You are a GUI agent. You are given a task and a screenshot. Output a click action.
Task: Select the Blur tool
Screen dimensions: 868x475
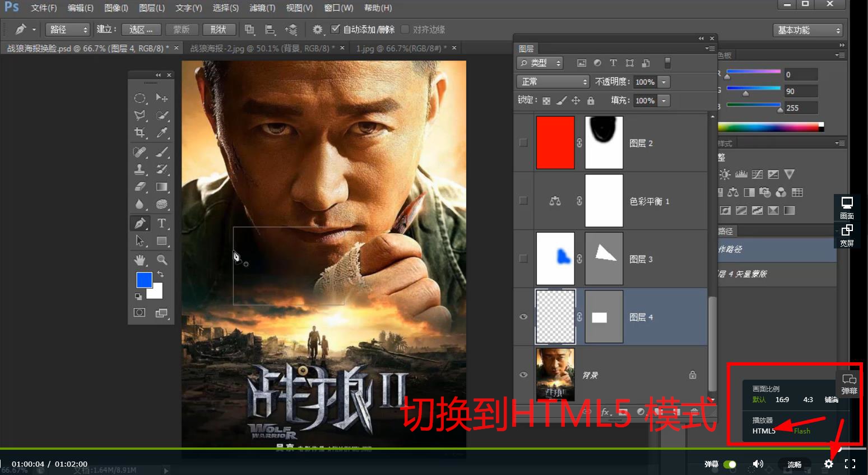click(x=140, y=204)
